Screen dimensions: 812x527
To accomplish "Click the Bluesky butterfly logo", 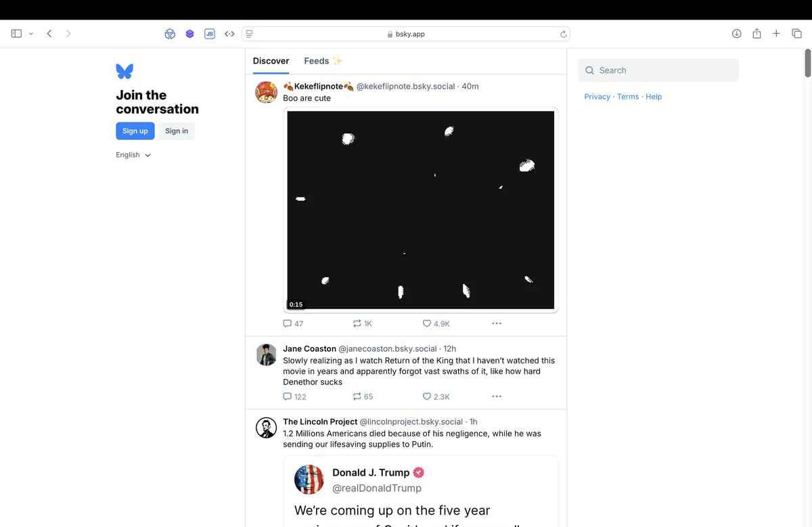I will pyautogui.click(x=125, y=71).
